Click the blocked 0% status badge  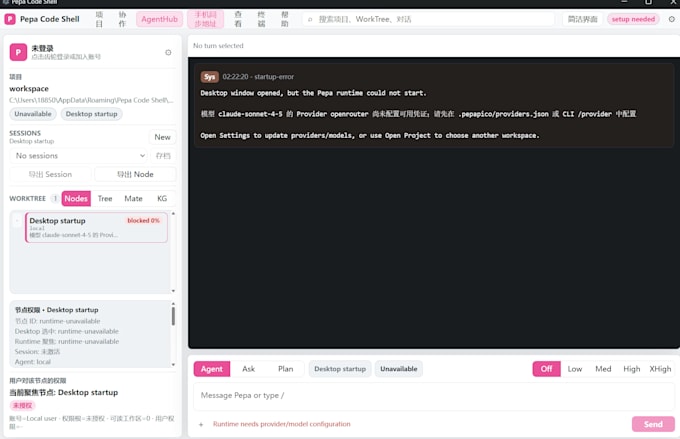(x=143, y=221)
